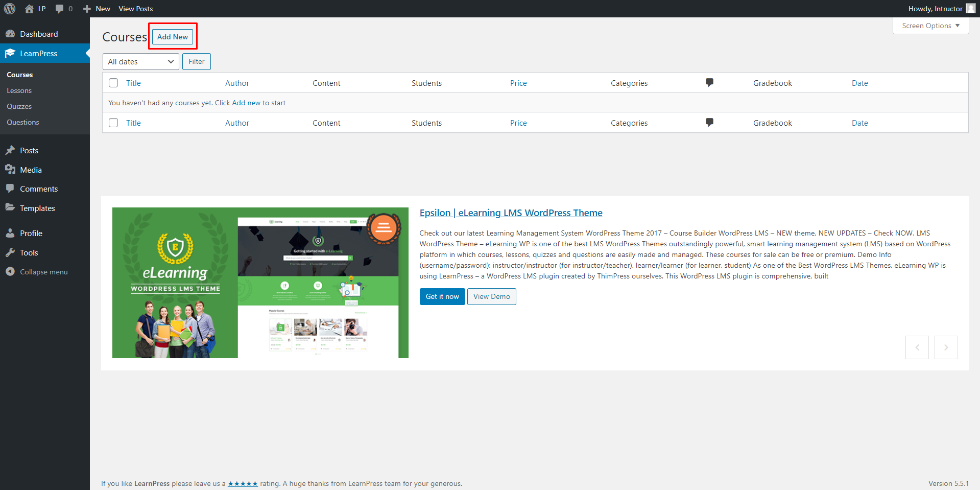The image size is (980, 490).
Task: Click the Tools wrench icon
Action: coord(10,252)
